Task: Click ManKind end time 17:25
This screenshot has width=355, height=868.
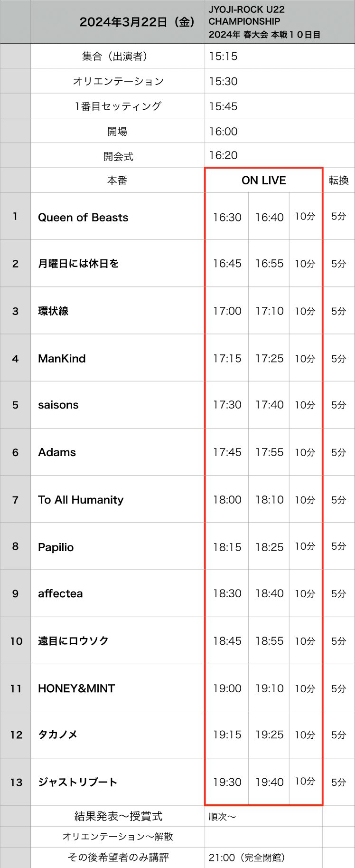Action: [x=269, y=358]
